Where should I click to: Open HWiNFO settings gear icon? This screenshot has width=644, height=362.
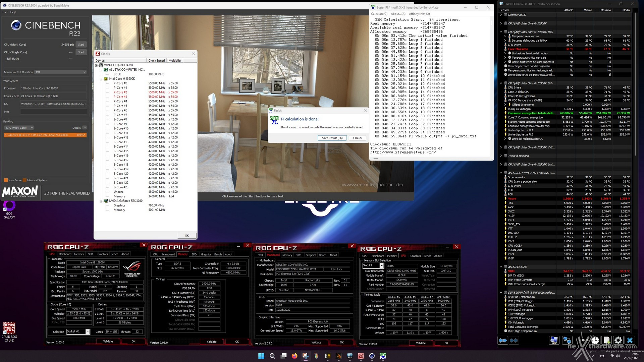tap(619, 340)
